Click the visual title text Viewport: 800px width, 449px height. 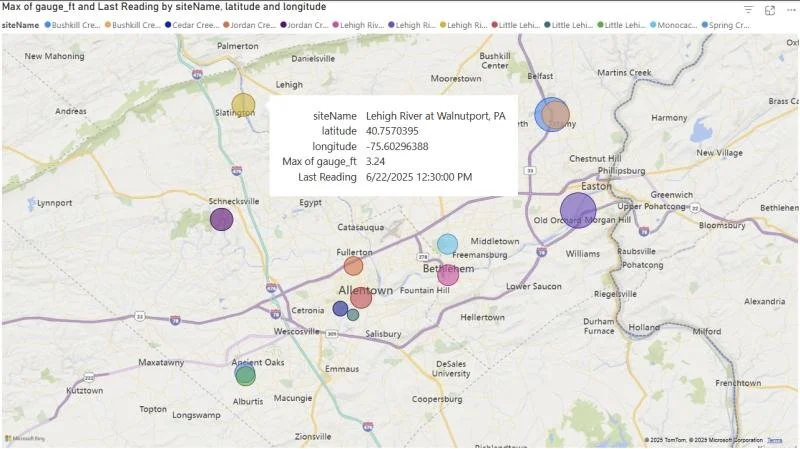[x=164, y=7]
